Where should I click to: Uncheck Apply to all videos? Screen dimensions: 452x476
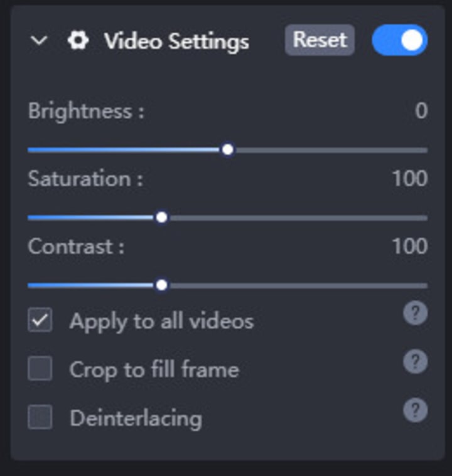(x=40, y=320)
